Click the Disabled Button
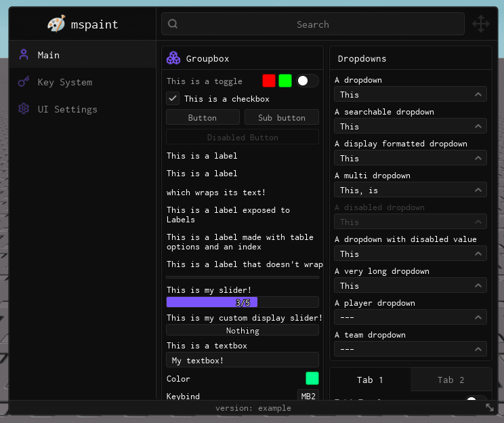Screen dimensions: 504x423 pos(243,138)
